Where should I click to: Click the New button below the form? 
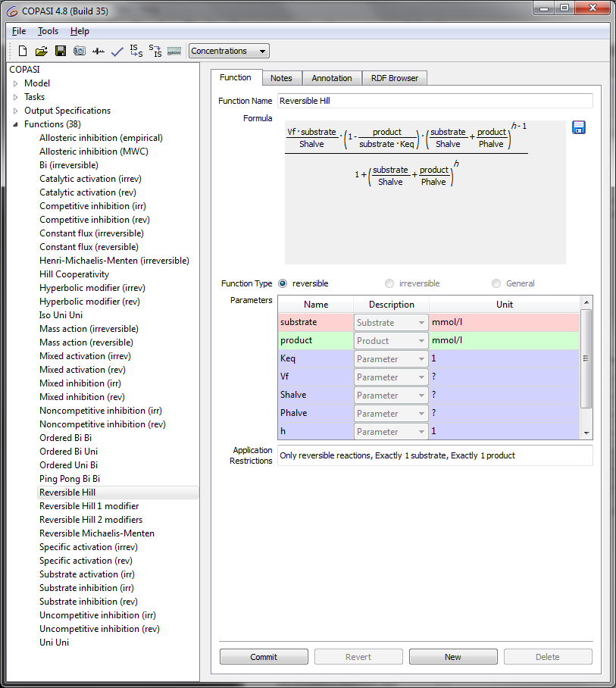click(453, 657)
